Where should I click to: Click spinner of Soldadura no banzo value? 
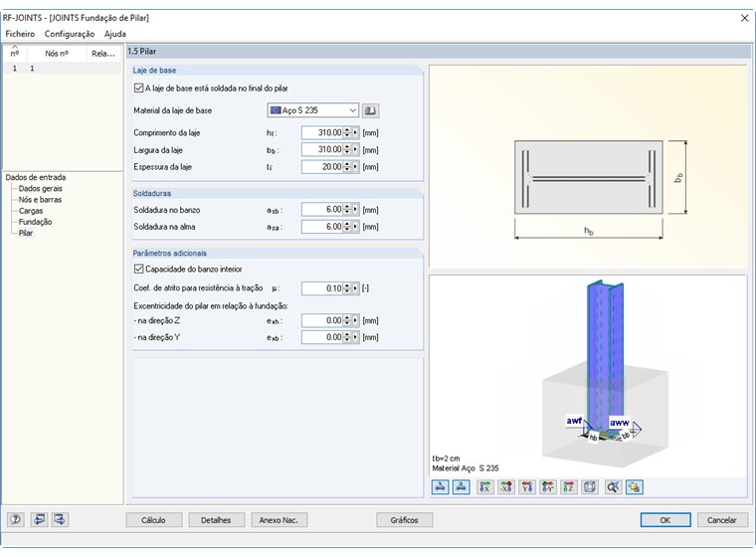tap(347, 209)
